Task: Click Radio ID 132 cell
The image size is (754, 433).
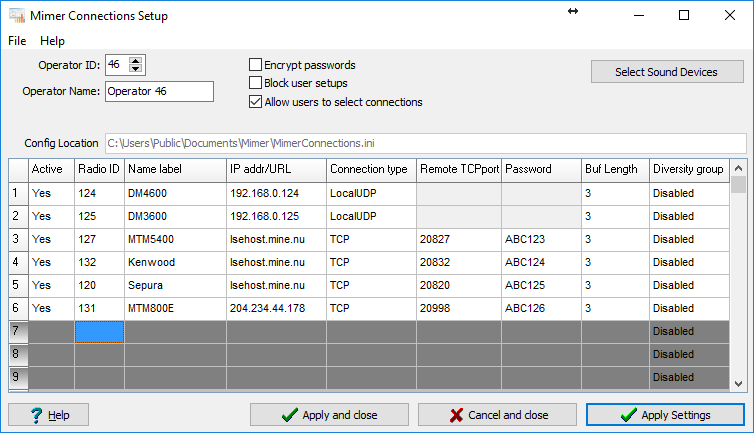Action: tap(100, 263)
